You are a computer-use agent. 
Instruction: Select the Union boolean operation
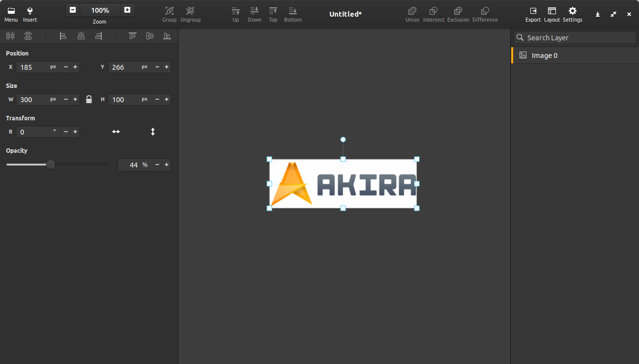coord(412,14)
